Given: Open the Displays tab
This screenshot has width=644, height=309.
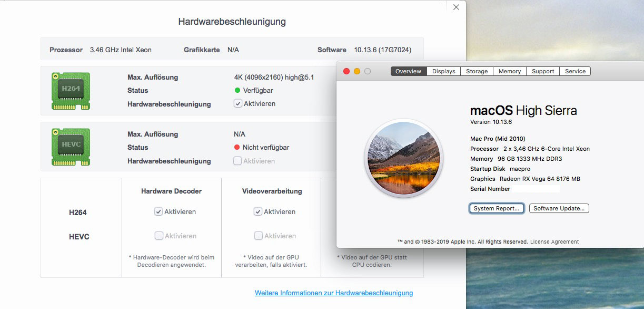Looking at the screenshot, I should pos(444,71).
